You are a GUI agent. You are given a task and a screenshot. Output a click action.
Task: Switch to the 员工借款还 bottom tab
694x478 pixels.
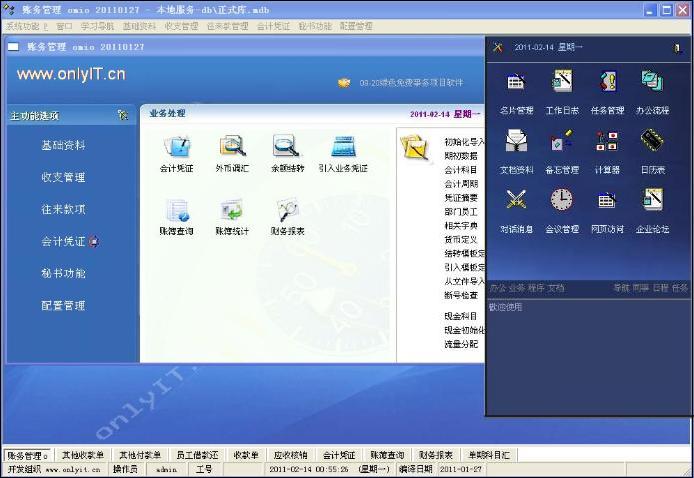point(197,455)
